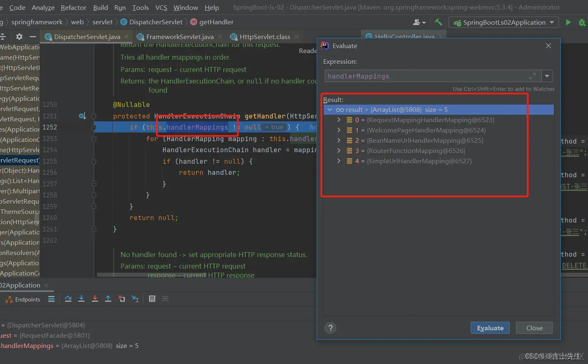Expand item 0 RequestMappingHandlerMapping
Image resolution: width=588 pixels, height=364 pixels.
point(339,120)
